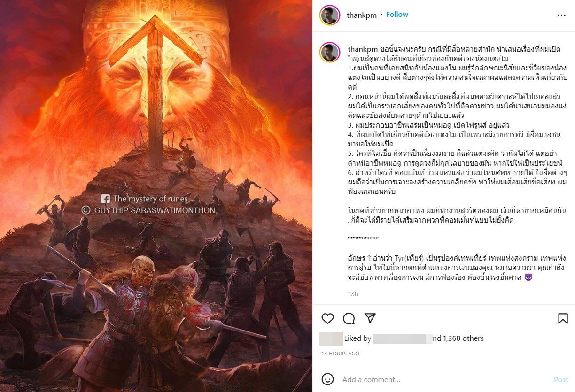Click the small liker avatar thumbnail
This screenshot has width=575, height=392.
tap(331, 338)
